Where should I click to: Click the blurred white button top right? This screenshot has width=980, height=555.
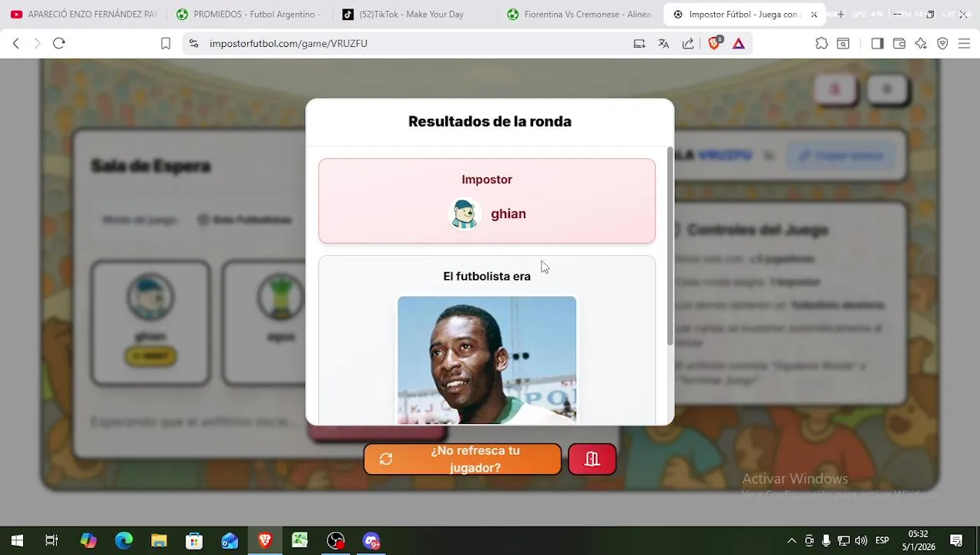[887, 89]
